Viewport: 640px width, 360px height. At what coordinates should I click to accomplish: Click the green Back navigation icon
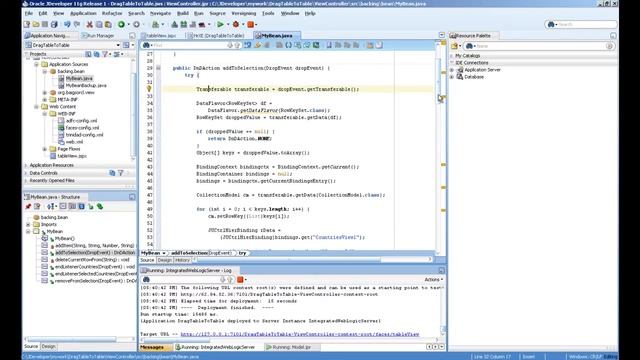tap(121, 24)
